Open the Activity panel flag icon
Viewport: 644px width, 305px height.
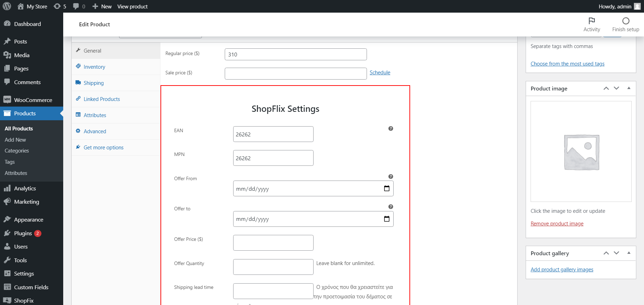pos(592,21)
